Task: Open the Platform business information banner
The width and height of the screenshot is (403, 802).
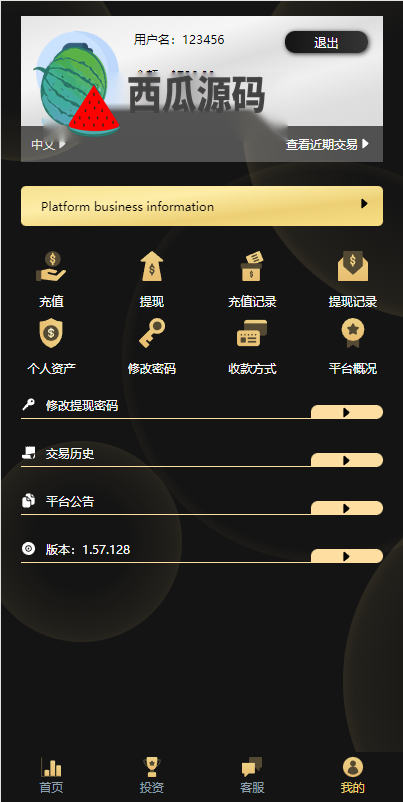Action: click(202, 206)
